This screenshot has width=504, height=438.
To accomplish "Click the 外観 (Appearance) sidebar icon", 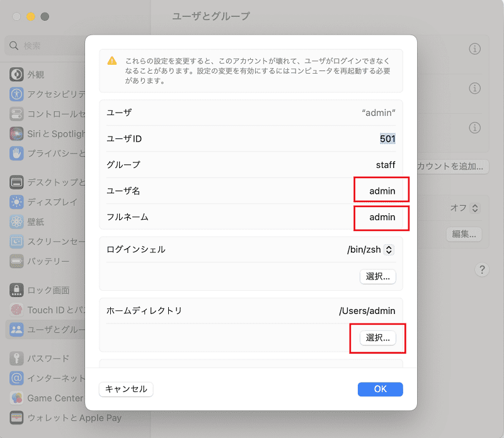I will (16, 74).
